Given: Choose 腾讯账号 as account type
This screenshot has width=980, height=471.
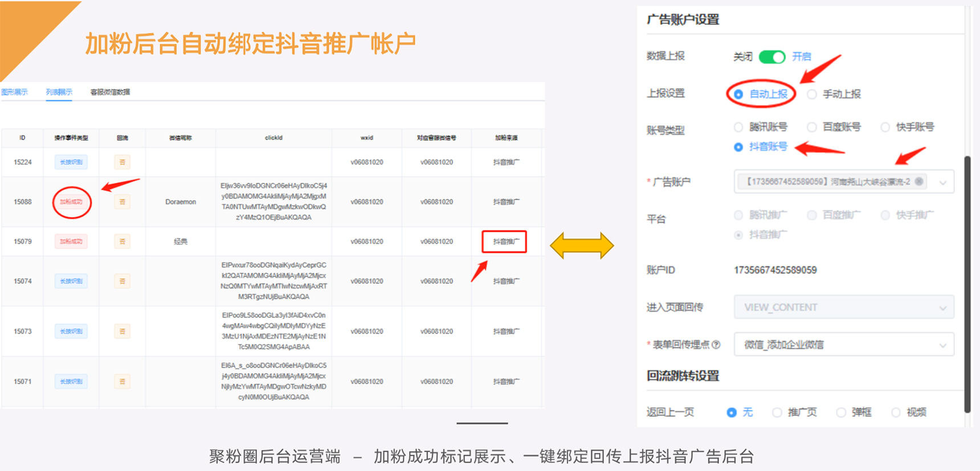Looking at the screenshot, I should pos(739,127).
